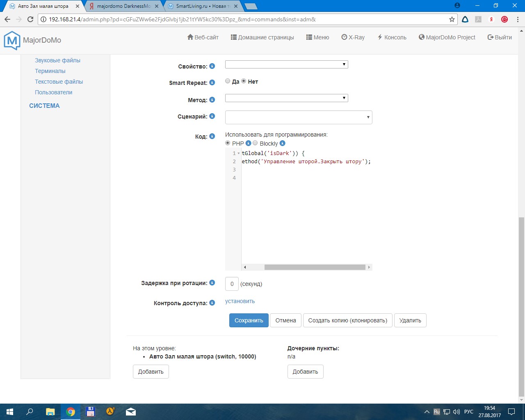This screenshot has height=420, width=525.
Task: Click the gray PDF extension icon
Action: click(x=478, y=19)
